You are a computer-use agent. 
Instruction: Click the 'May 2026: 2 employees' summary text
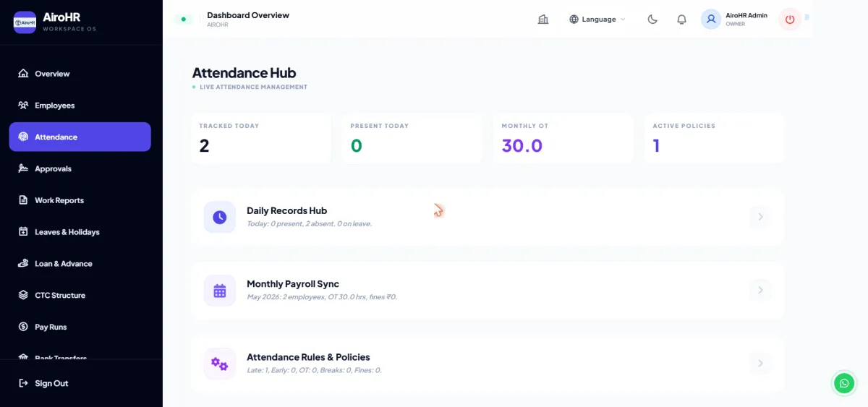point(322,297)
